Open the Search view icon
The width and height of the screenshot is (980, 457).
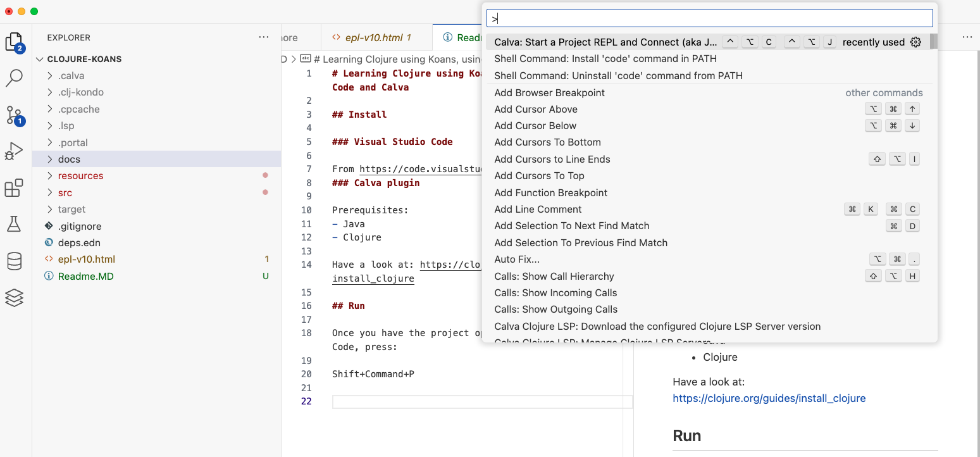[14, 78]
